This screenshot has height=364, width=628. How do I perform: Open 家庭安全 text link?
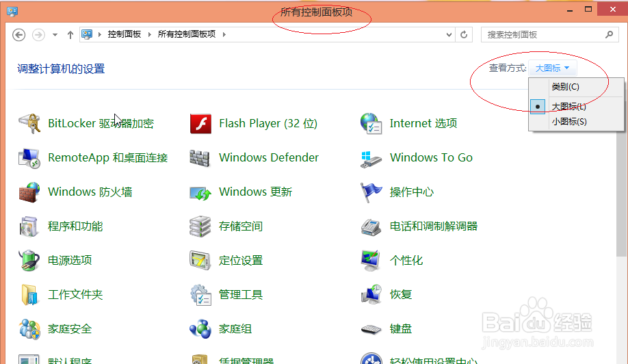[70, 329]
